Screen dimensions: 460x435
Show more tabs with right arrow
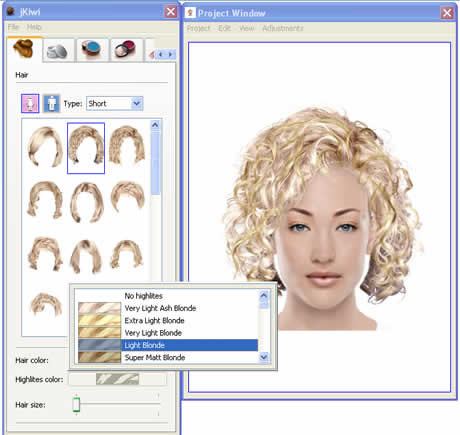(x=171, y=54)
